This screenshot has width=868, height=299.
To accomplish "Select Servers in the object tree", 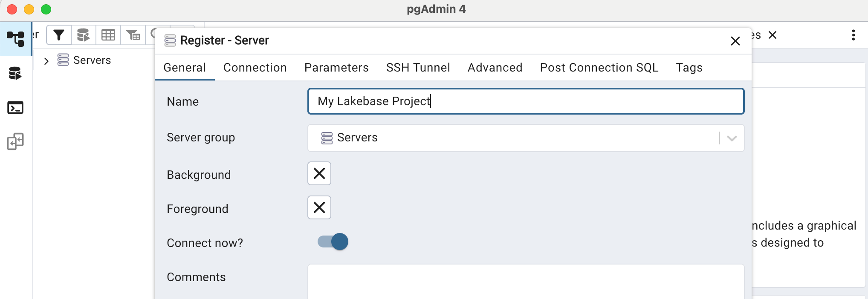I will tap(92, 60).
